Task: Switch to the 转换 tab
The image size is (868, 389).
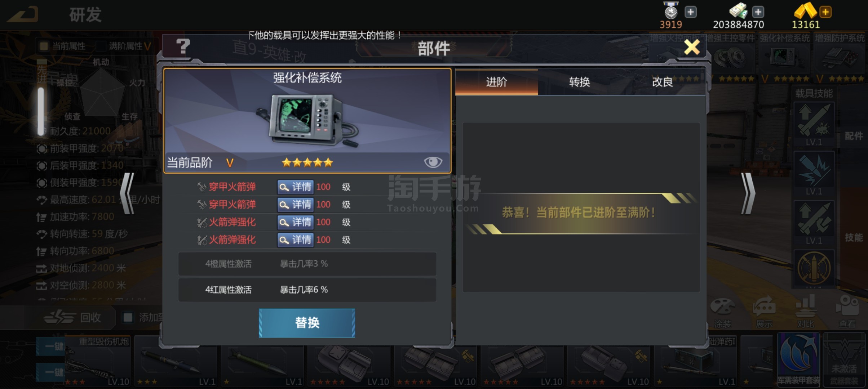Action: pyautogui.click(x=579, y=82)
